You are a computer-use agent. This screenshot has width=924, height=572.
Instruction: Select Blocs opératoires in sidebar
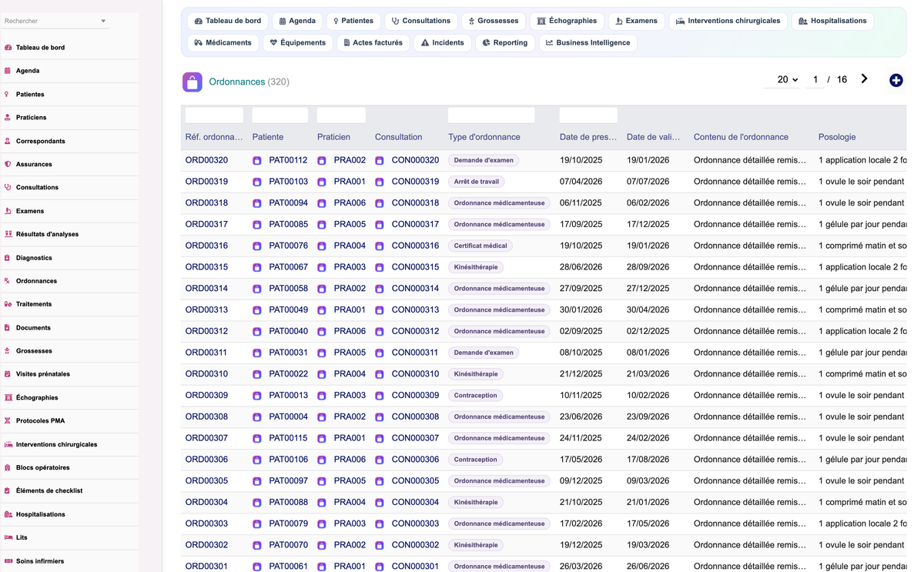(x=69, y=467)
